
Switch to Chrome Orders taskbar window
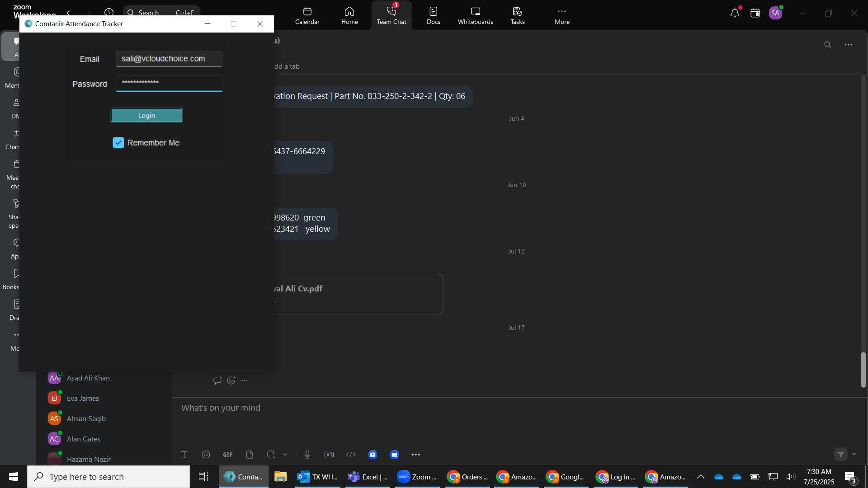click(467, 477)
